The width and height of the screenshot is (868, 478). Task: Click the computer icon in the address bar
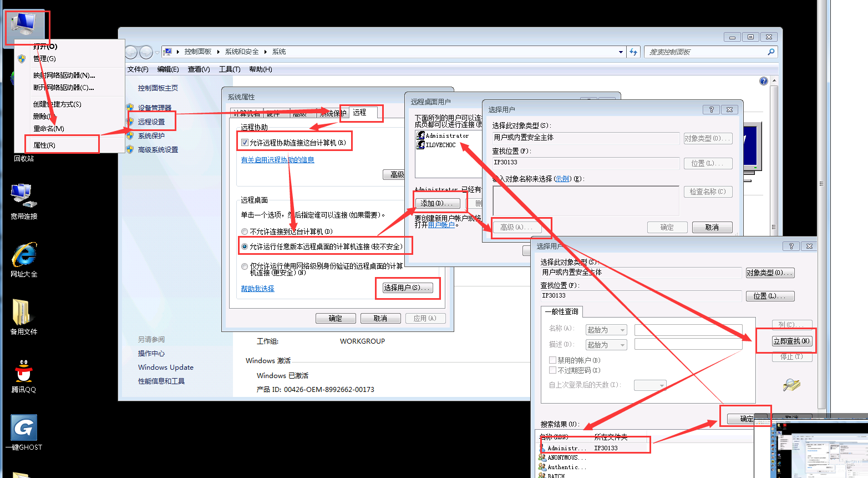click(x=167, y=52)
